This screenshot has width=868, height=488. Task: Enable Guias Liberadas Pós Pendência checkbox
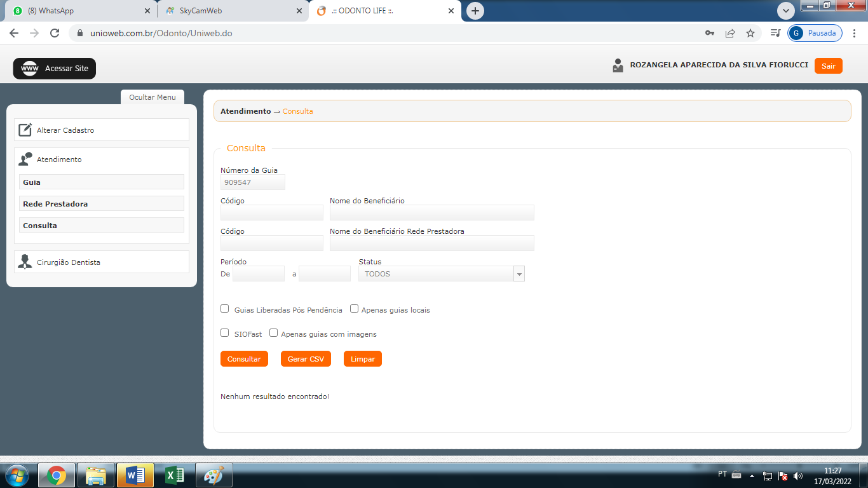[224, 309]
